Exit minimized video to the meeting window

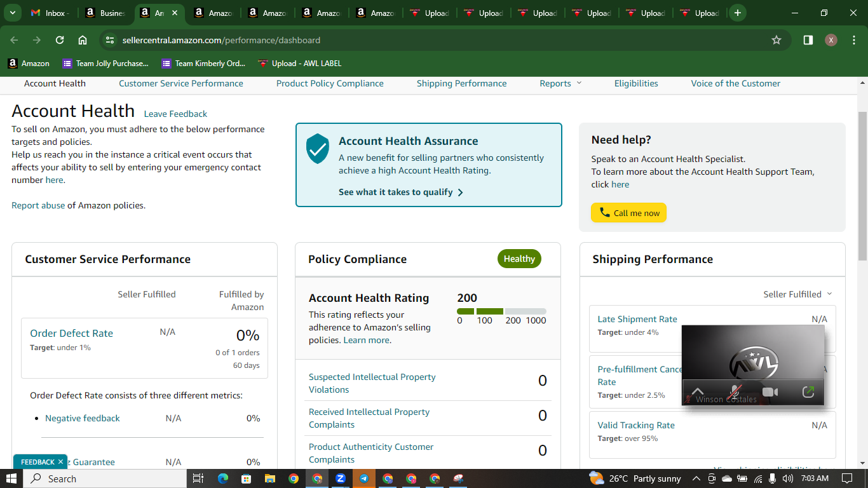tap(808, 392)
